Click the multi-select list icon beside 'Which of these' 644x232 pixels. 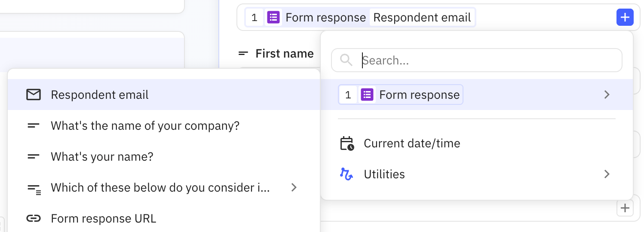coord(34,188)
